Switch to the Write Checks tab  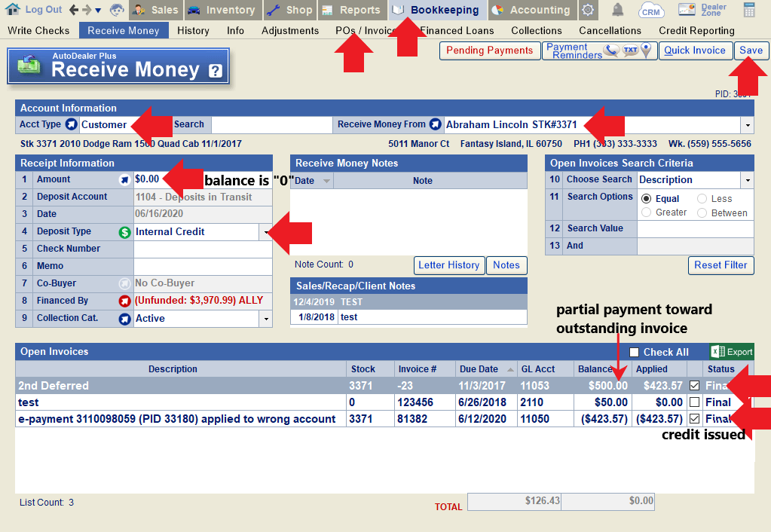(x=39, y=30)
